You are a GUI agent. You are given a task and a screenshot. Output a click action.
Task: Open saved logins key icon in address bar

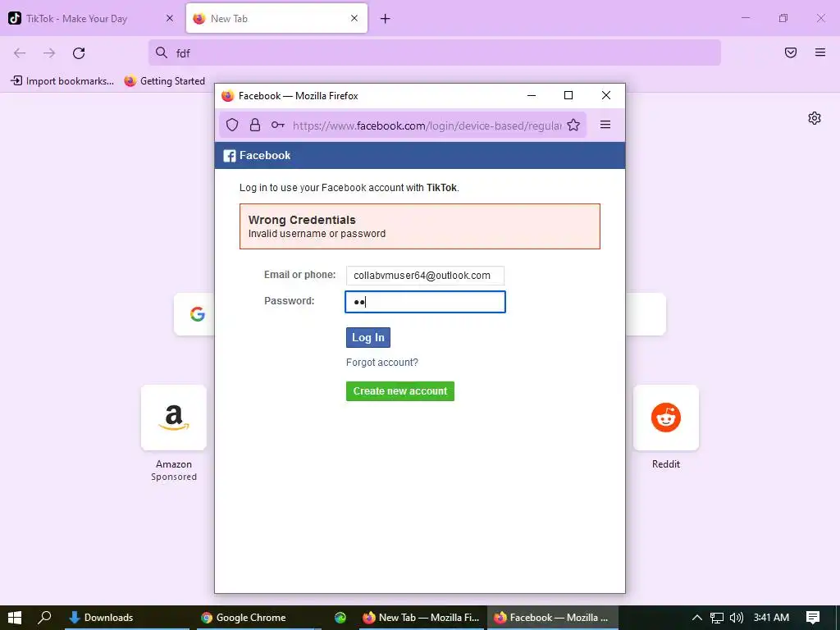pos(277,125)
